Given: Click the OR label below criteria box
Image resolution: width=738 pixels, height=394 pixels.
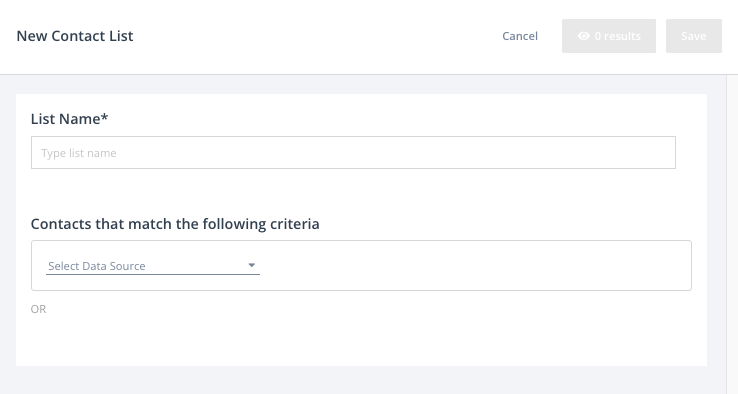Looking at the screenshot, I should click(x=38, y=309).
